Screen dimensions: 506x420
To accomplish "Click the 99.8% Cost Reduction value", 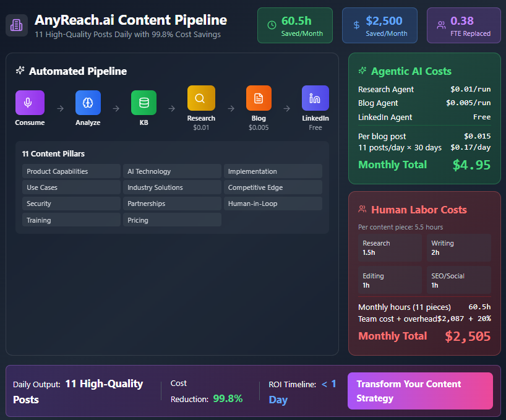I will tap(228, 399).
